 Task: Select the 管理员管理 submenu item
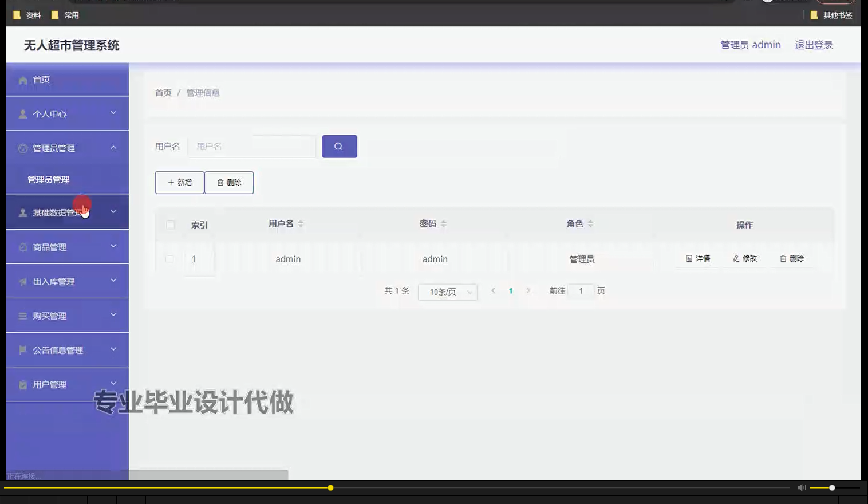pos(47,179)
